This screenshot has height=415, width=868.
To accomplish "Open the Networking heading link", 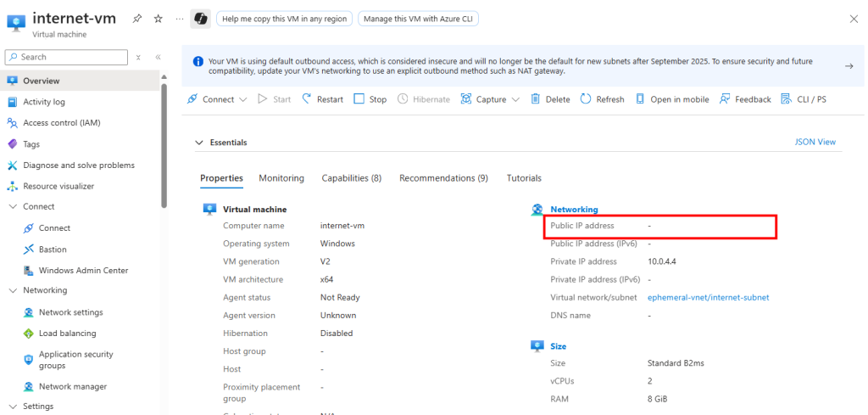I will (x=574, y=210).
